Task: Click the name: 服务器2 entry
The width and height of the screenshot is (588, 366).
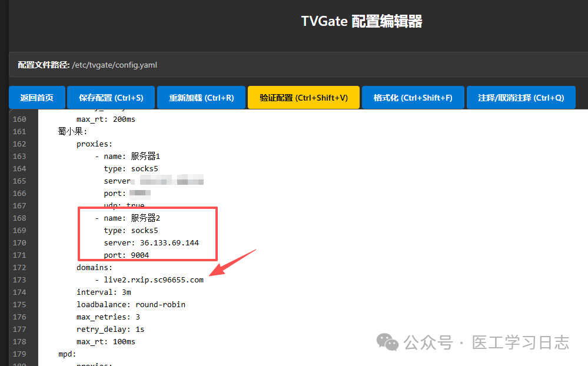Action: [132, 218]
